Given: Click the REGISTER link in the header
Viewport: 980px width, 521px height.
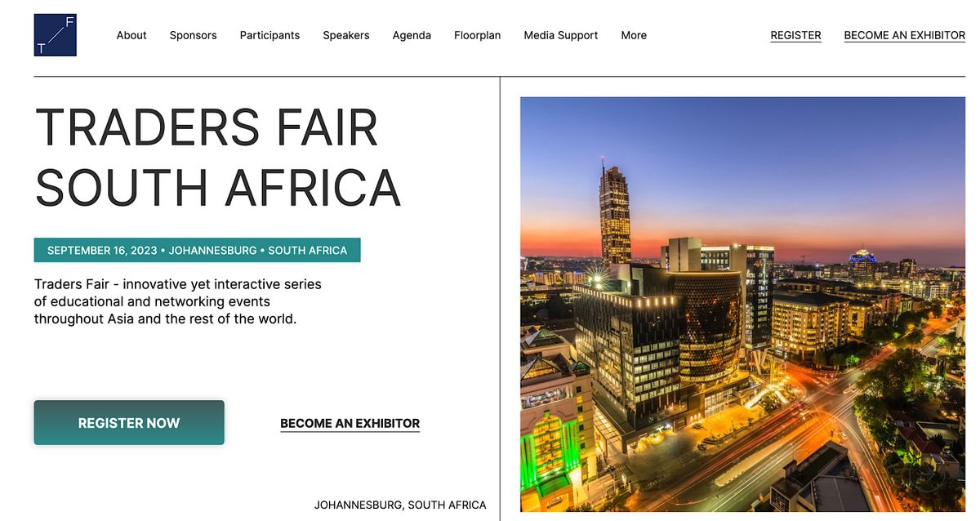Looking at the screenshot, I should pyautogui.click(x=795, y=35).
